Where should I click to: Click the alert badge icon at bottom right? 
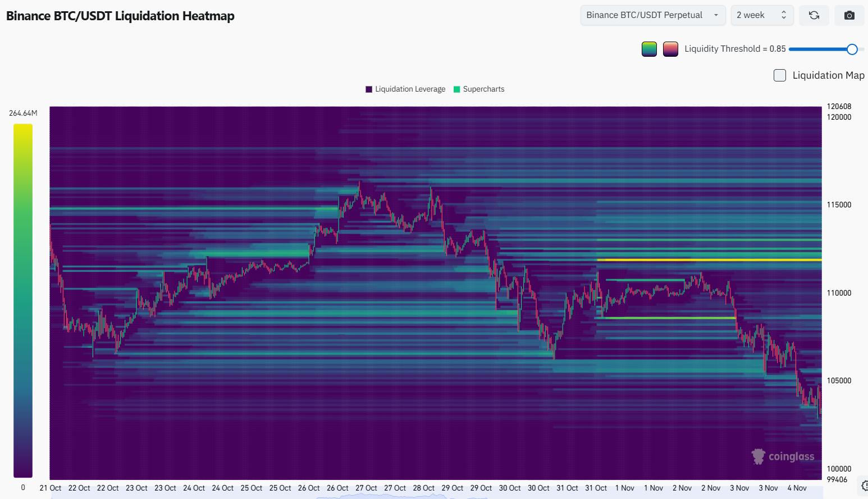point(865,486)
